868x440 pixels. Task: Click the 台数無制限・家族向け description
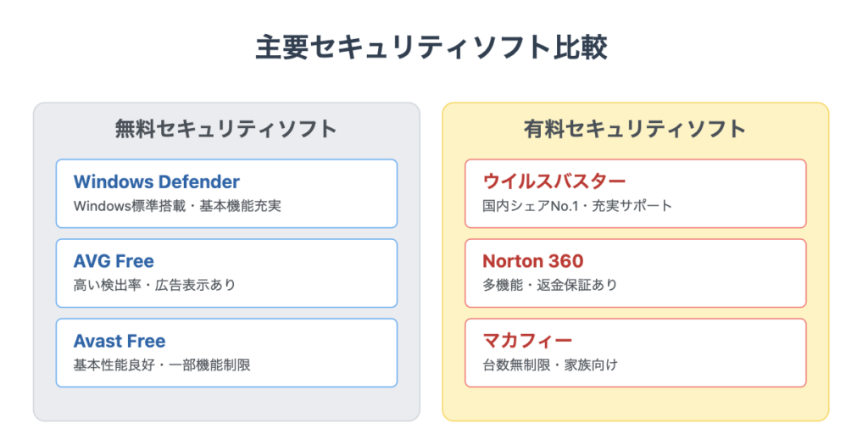pos(550,365)
